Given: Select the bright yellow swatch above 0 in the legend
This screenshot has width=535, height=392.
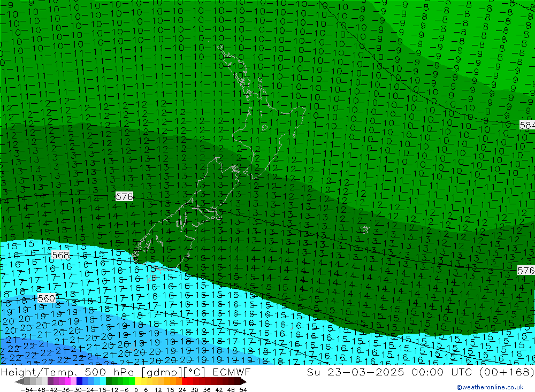Looking at the screenshot, I should tap(138, 381).
